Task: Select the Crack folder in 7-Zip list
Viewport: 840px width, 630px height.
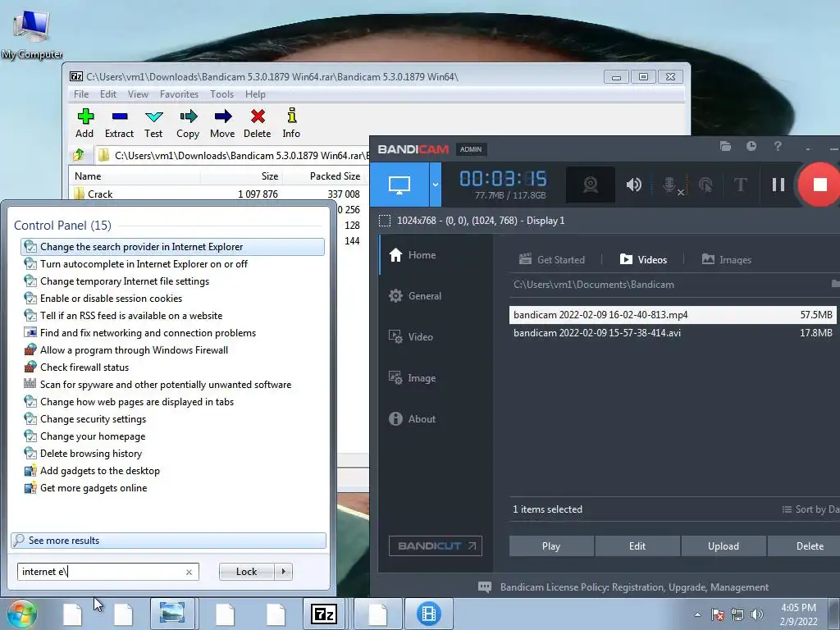Action: tap(99, 194)
